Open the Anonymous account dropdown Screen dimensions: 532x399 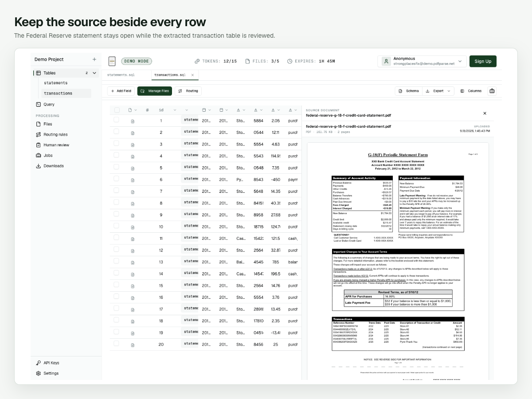point(460,61)
